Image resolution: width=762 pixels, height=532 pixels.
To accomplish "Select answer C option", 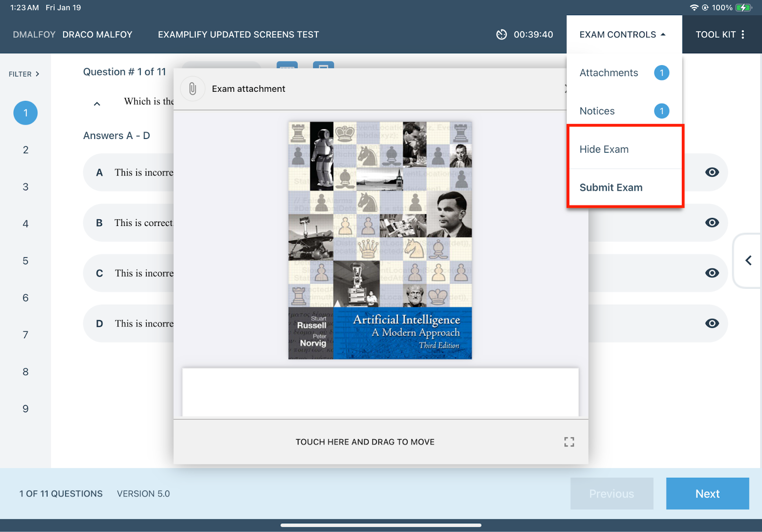I will tap(129, 273).
